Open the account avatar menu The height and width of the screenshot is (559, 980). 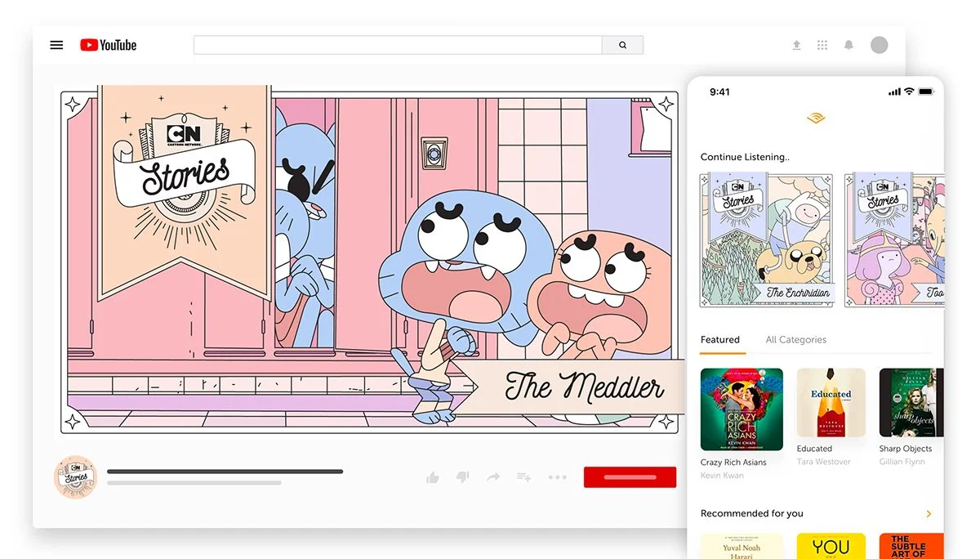[879, 45]
